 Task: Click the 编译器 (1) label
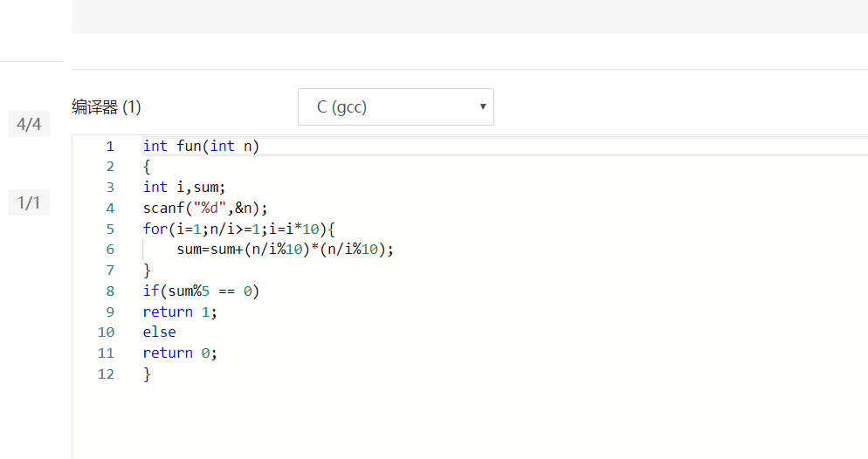coord(107,107)
